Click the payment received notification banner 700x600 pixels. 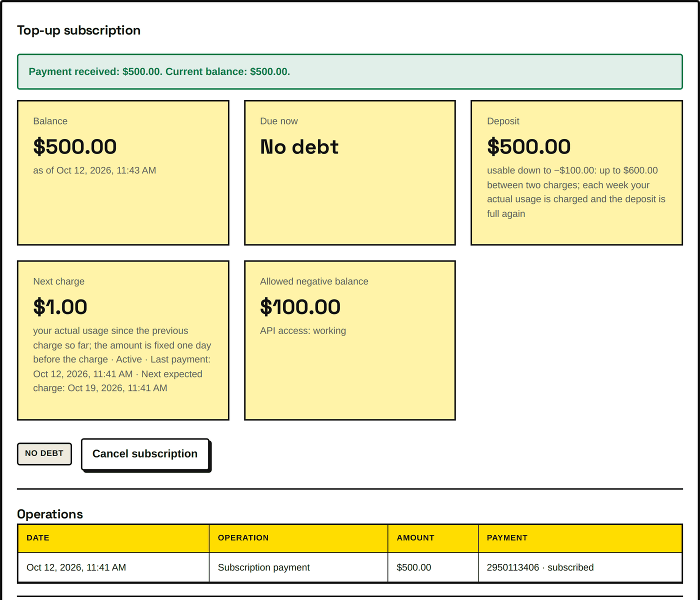click(350, 71)
